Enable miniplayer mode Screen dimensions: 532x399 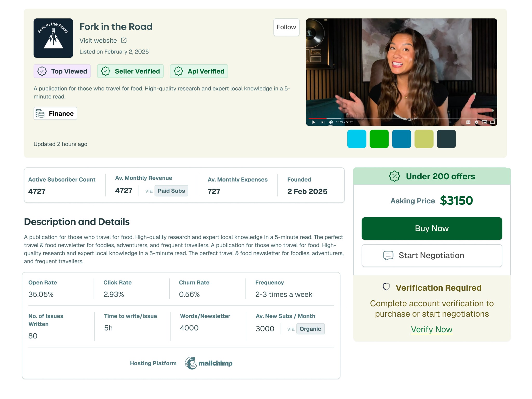(484, 122)
